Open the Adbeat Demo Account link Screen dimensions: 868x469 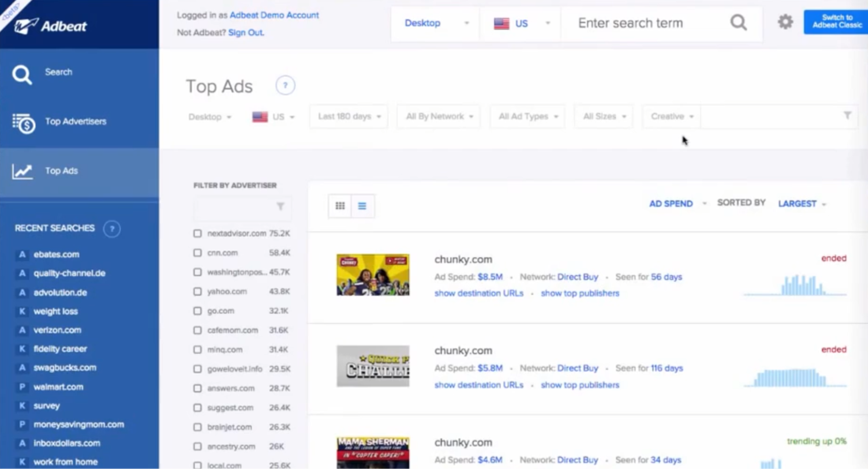tap(274, 15)
